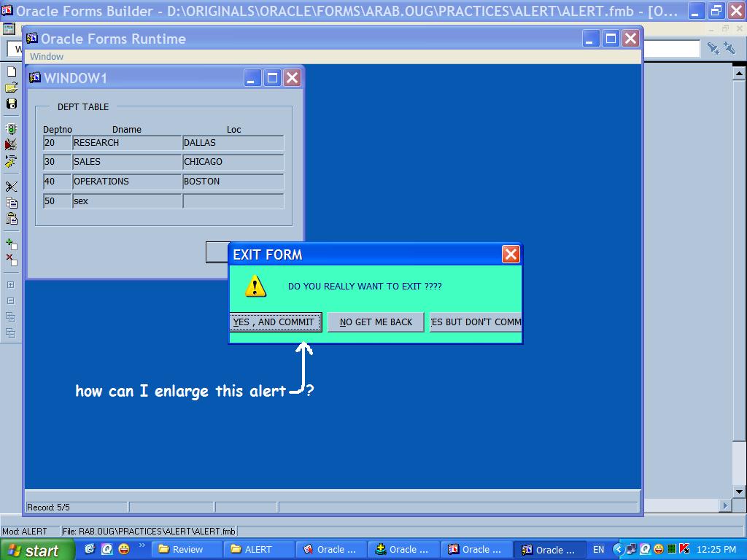Click the empty Loc field for department 50

pyautogui.click(x=233, y=201)
